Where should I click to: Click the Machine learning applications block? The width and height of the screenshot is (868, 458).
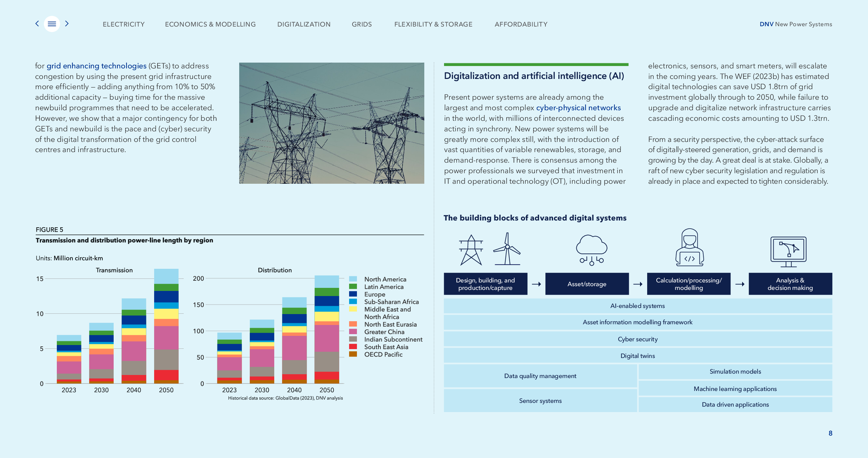(x=735, y=389)
